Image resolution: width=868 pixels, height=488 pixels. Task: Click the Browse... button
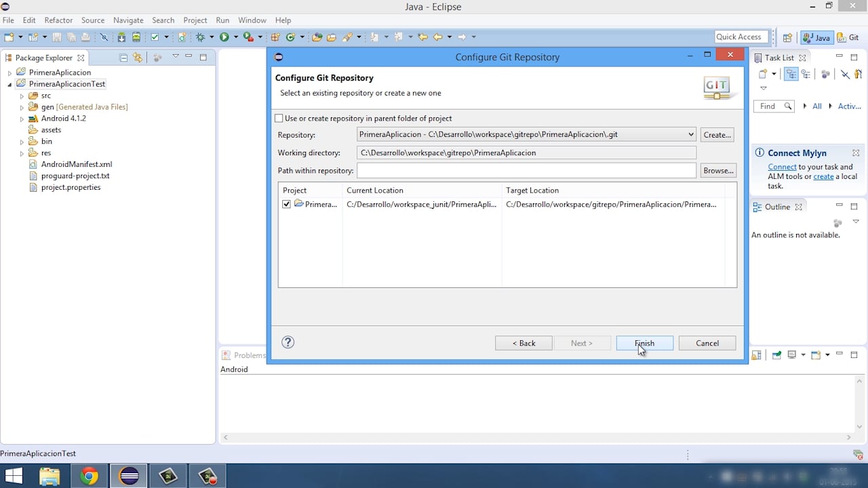click(x=718, y=171)
